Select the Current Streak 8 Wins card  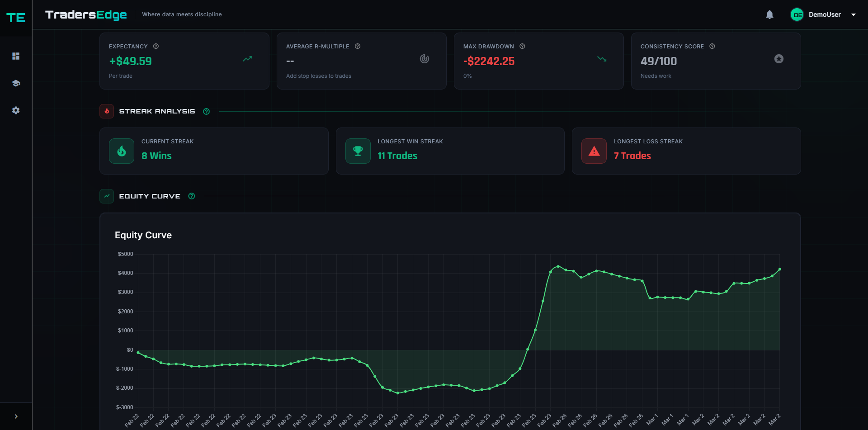[x=214, y=151]
